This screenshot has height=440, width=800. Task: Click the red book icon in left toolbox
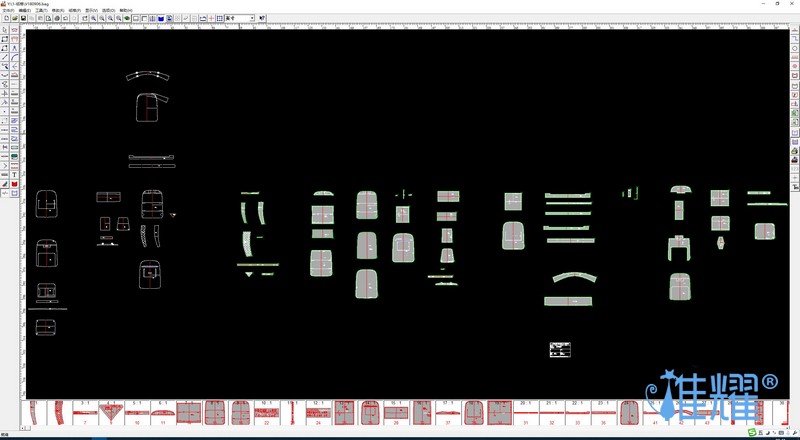click(x=15, y=184)
